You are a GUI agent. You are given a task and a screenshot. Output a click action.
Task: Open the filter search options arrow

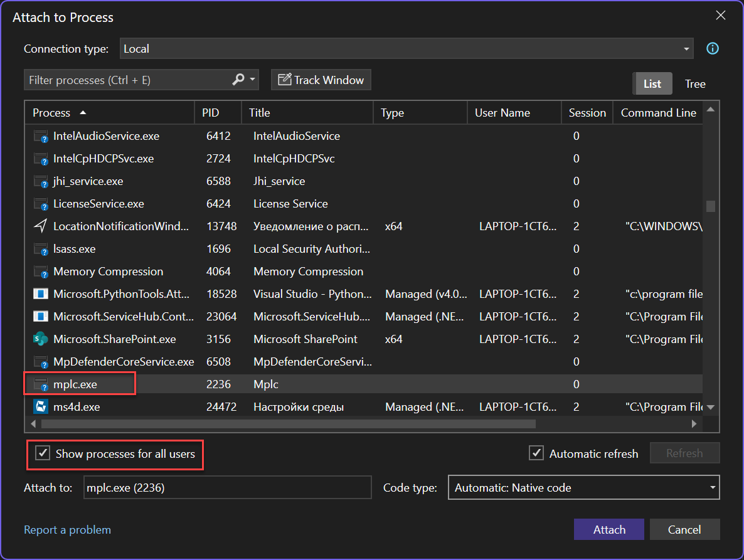253,80
